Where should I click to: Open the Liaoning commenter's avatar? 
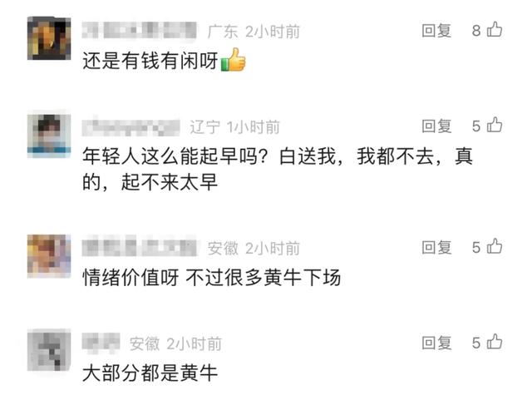[49, 136]
